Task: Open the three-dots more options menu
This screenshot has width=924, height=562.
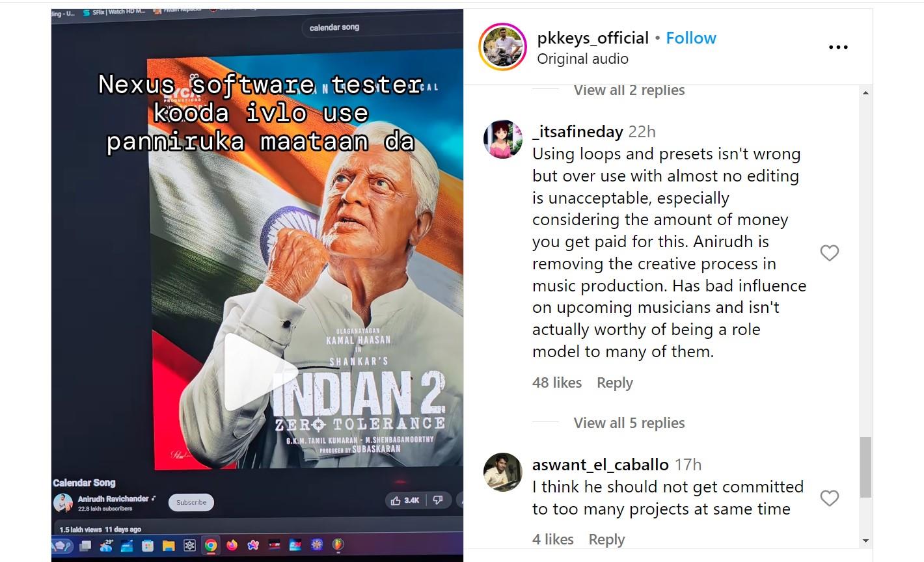Action: pos(838,47)
